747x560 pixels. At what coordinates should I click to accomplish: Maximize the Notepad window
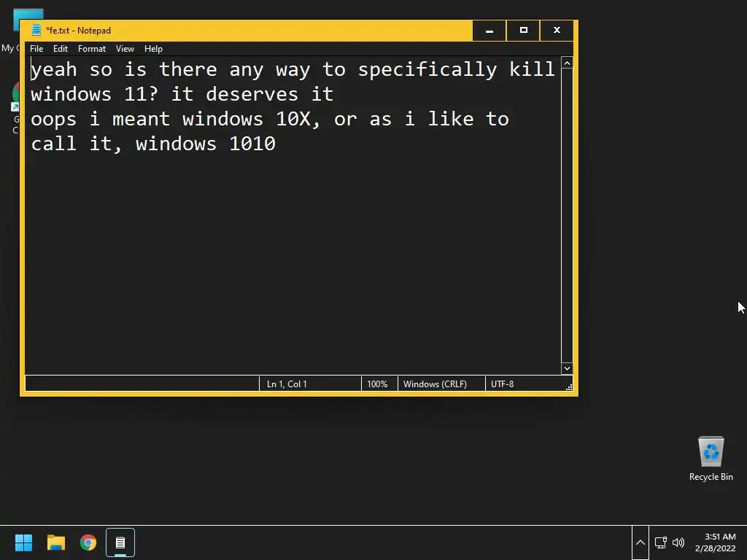pos(523,31)
